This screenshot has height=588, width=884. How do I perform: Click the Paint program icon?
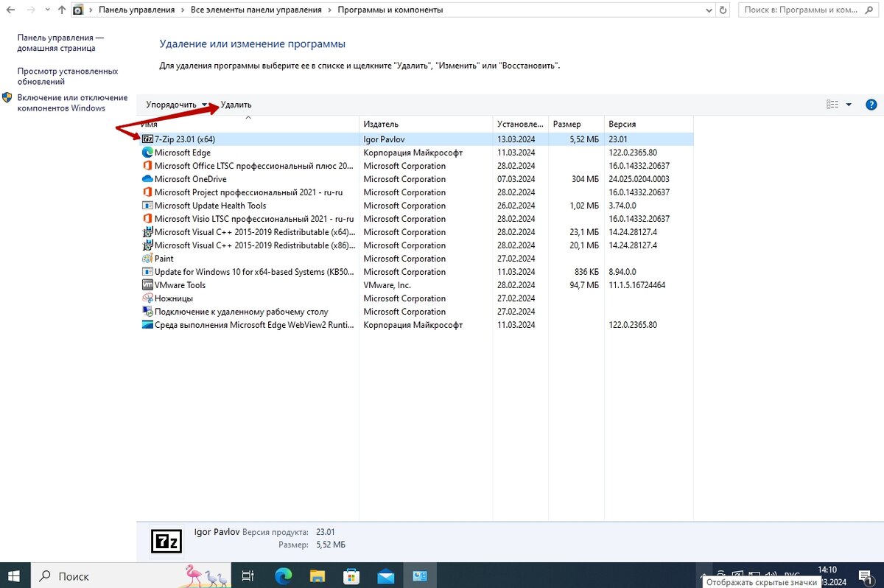[x=148, y=258]
